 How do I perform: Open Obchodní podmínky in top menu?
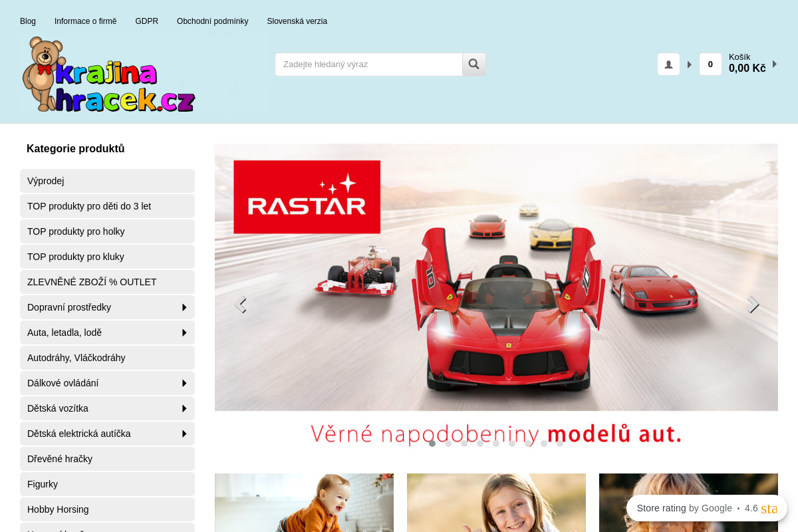tap(212, 21)
